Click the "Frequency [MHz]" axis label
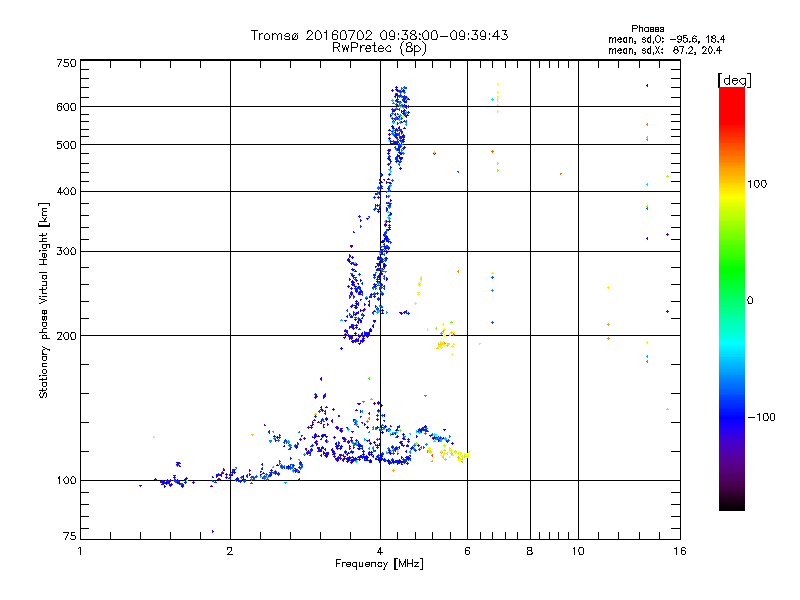The width and height of the screenshot is (800, 600). (x=379, y=564)
